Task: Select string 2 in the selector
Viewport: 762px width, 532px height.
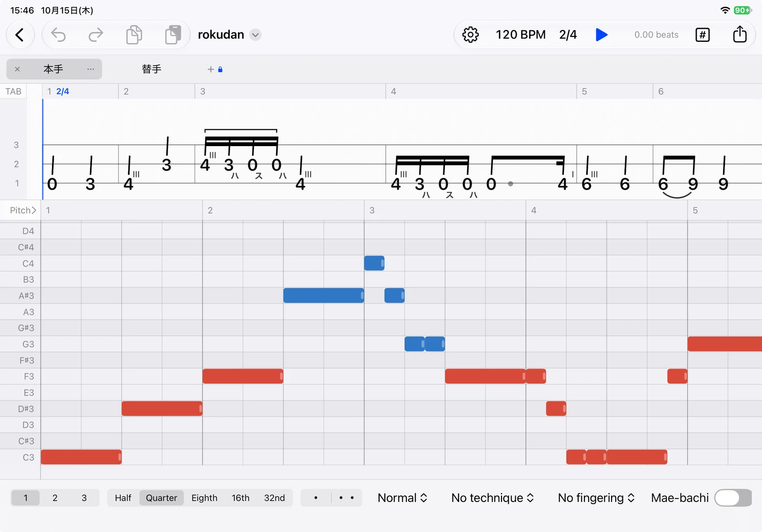Action: (x=55, y=498)
